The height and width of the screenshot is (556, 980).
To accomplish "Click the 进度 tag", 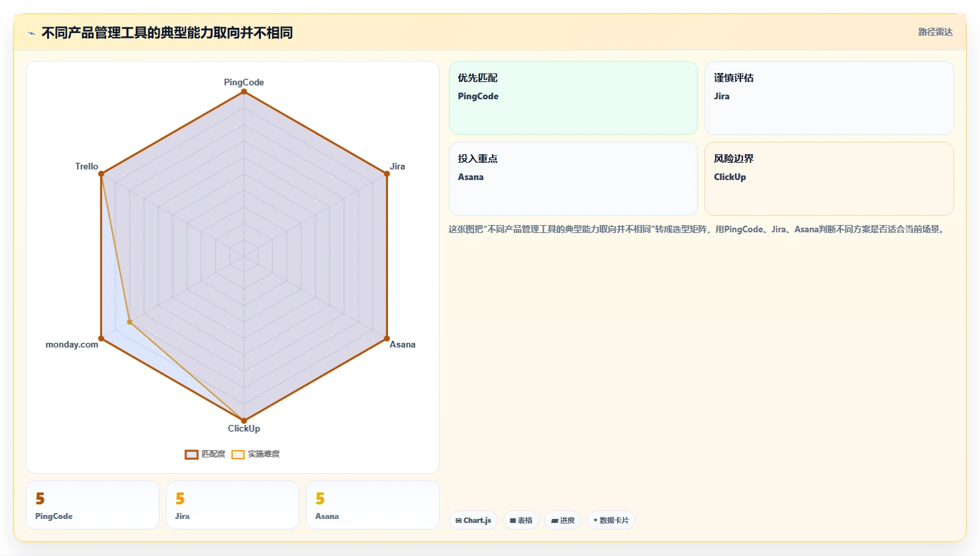I will pos(563,520).
